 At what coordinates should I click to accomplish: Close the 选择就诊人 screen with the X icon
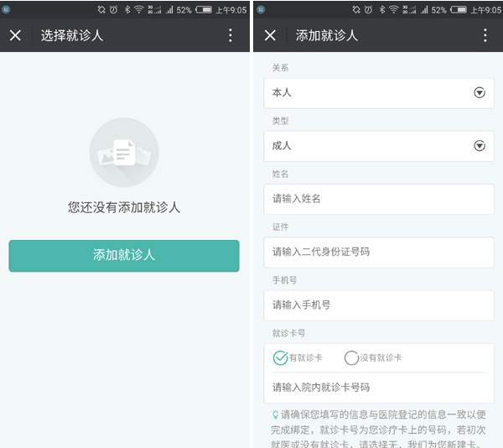(x=15, y=35)
